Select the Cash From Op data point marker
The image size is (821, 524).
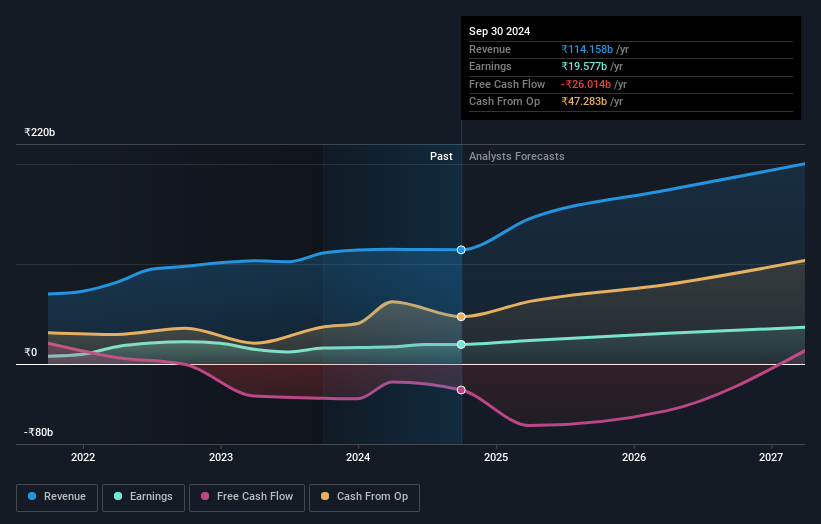[x=461, y=317]
